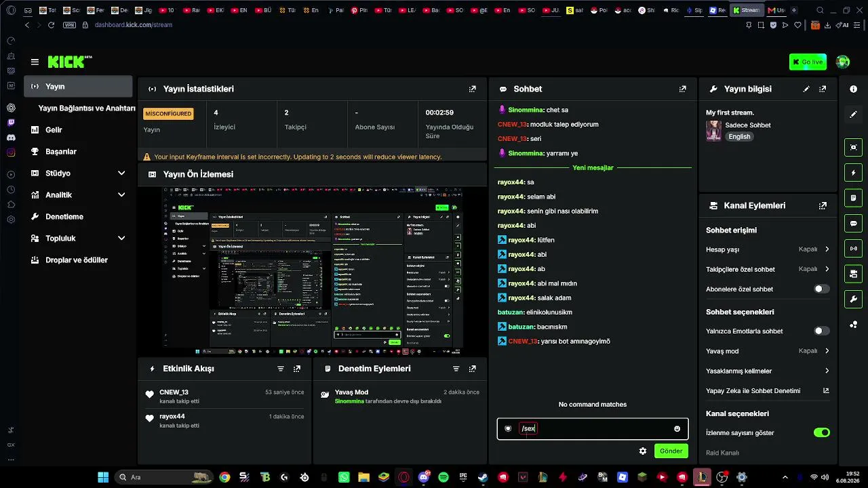Open Yavaş mod setting in Kanal Eylemleri

(x=768, y=351)
